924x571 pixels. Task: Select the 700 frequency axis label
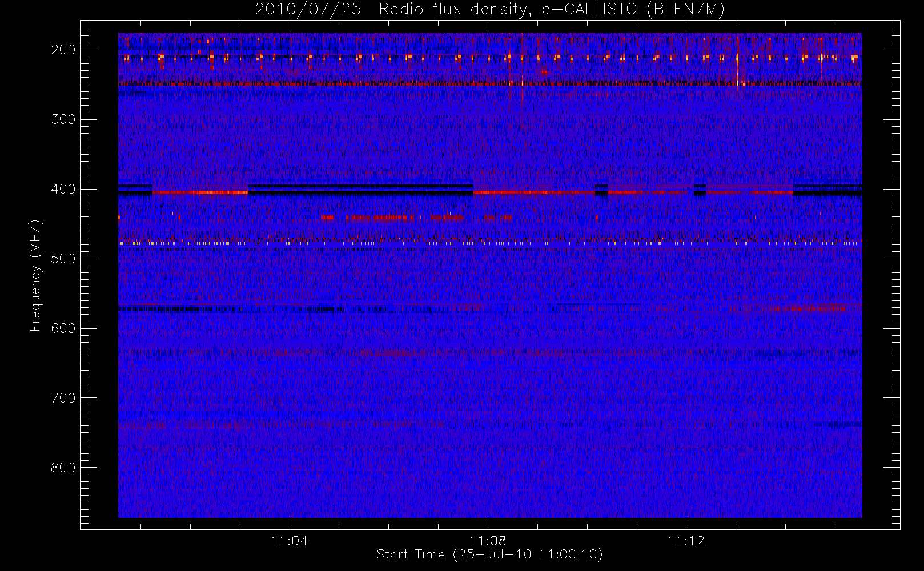pos(63,398)
